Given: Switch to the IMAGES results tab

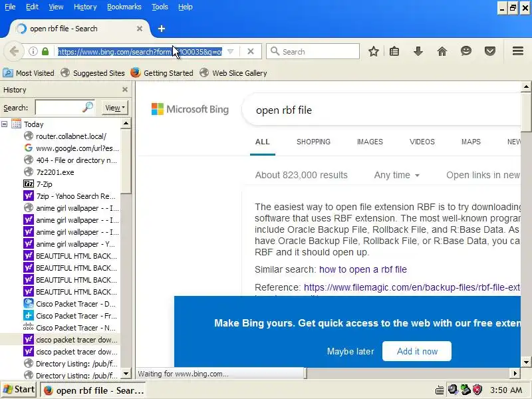Looking at the screenshot, I should [x=370, y=142].
